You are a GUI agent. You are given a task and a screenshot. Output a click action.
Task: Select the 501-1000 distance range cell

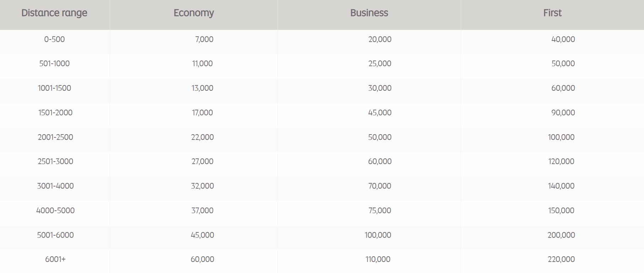(54, 63)
